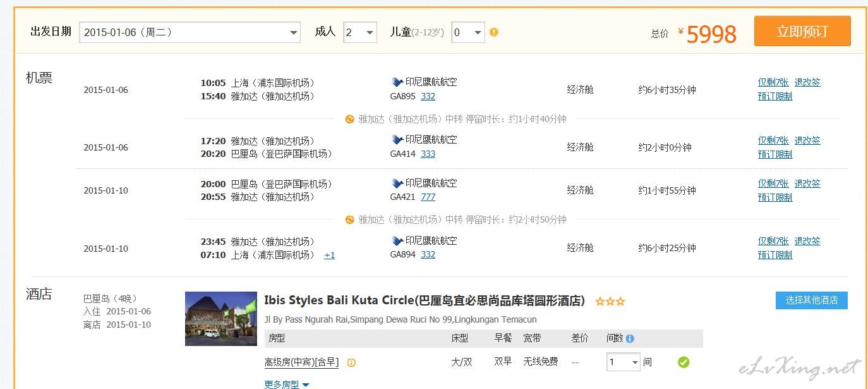Open the 高级房(中宾)[含早] room type link
This screenshot has height=389, width=868.
301,362
